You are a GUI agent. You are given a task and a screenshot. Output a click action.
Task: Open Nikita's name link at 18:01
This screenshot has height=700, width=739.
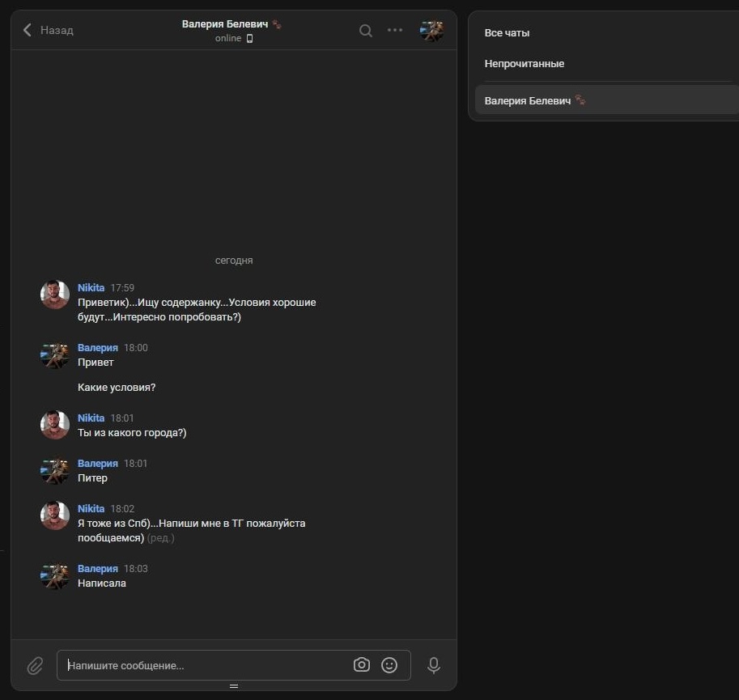pyautogui.click(x=91, y=418)
